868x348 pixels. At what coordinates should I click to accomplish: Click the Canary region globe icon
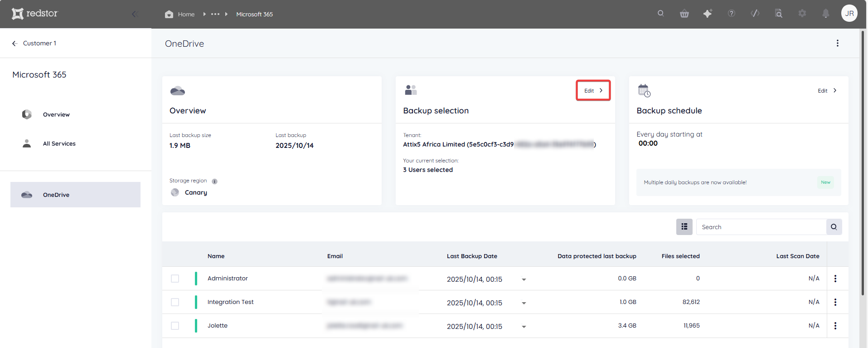tap(175, 192)
